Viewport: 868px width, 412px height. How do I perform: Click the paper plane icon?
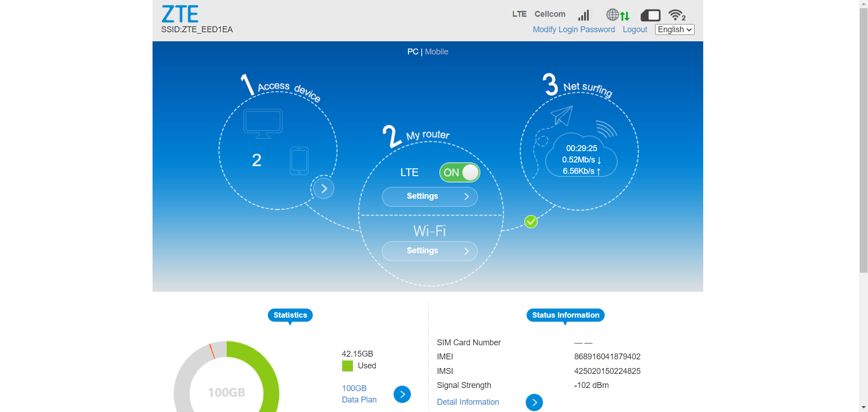click(x=562, y=116)
